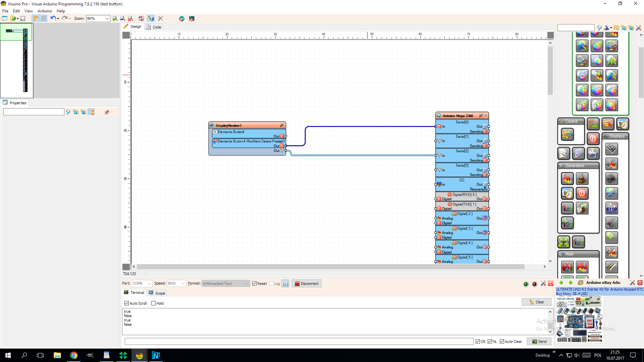
Task: Click the Clear terminal button
Action: click(536, 302)
